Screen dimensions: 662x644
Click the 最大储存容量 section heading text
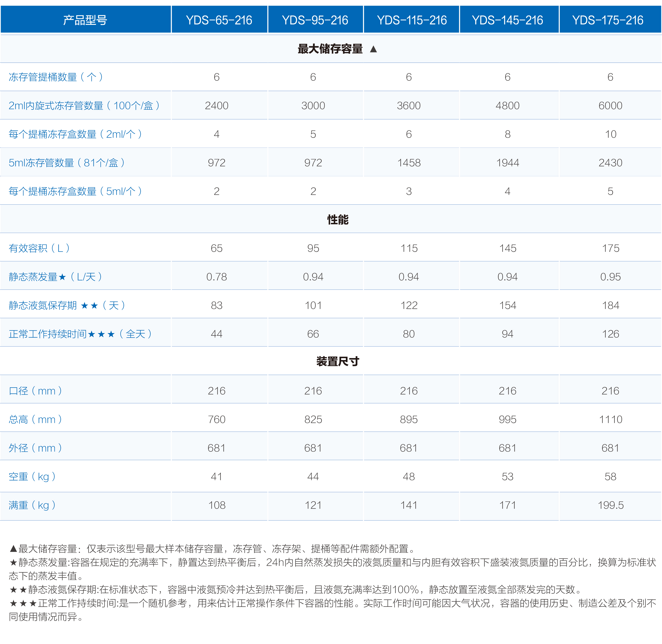(x=330, y=49)
